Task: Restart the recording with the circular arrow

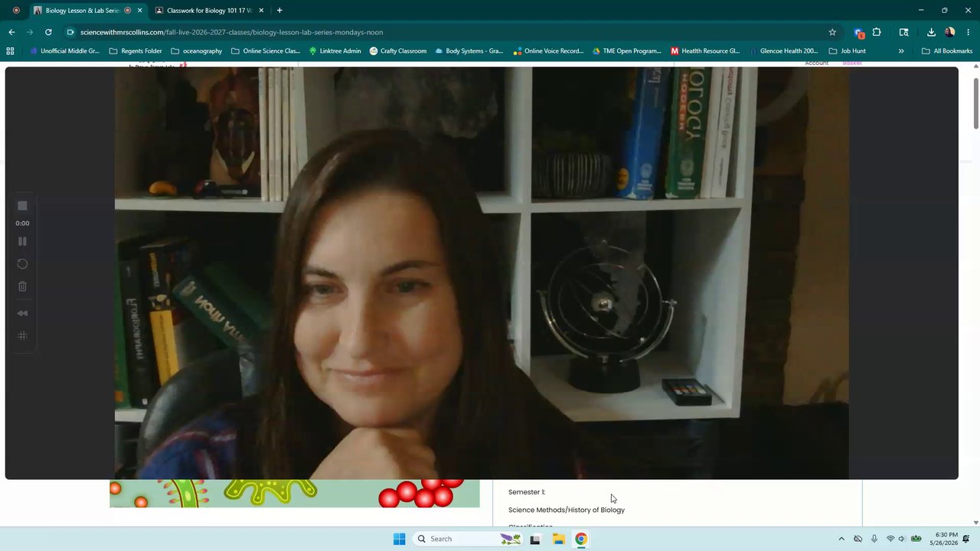Action: pyautogui.click(x=22, y=264)
